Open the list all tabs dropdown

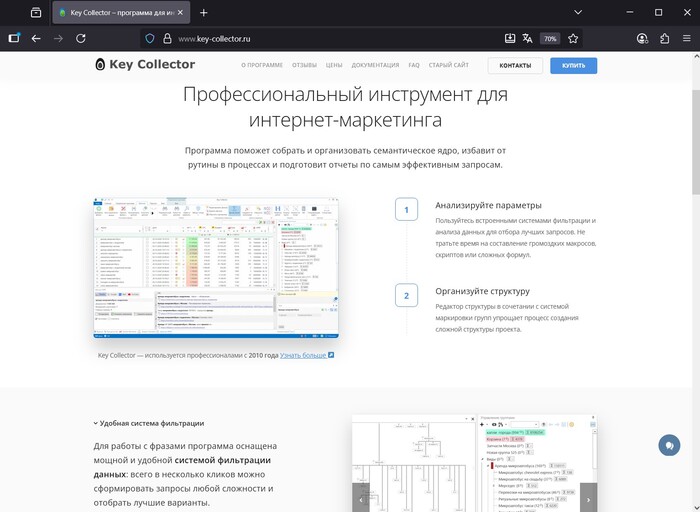36,13
